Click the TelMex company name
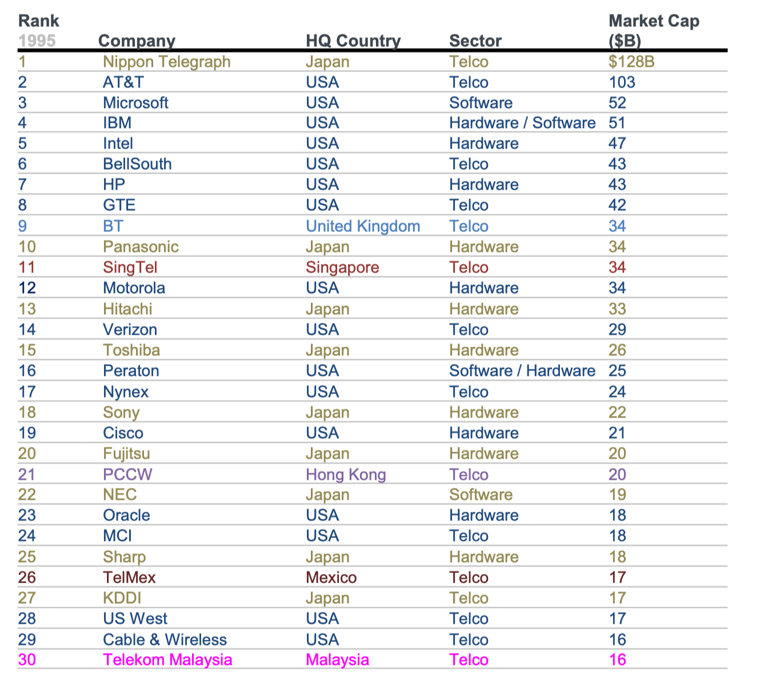The width and height of the screenshot is (784, 682). [129, 577]
